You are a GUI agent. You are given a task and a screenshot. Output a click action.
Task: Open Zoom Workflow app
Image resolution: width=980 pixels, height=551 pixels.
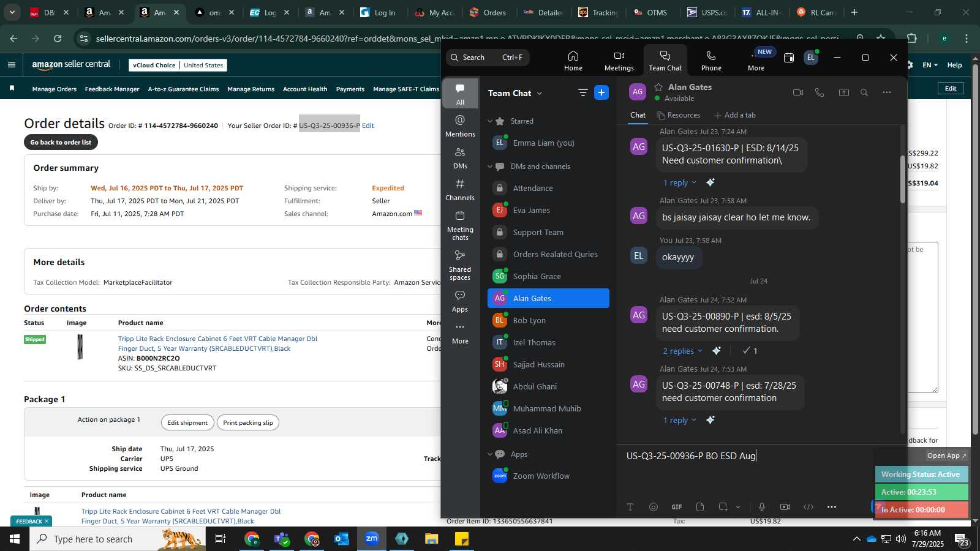coord(548,476)
